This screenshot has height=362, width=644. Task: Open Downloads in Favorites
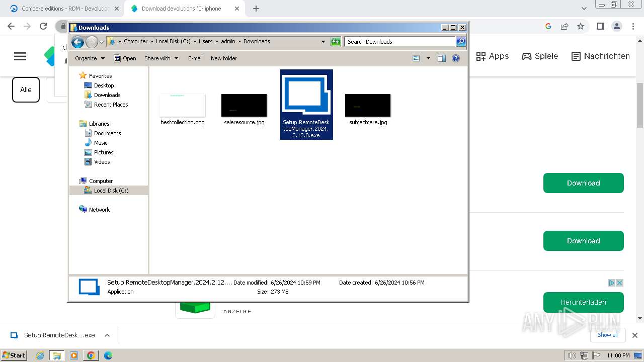click(107, 95)
